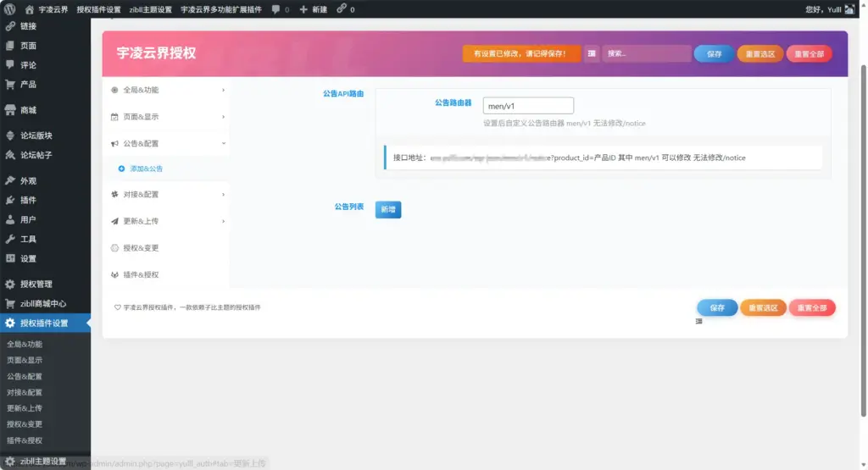Click the bottom 重置选区 button

(764, 307)
